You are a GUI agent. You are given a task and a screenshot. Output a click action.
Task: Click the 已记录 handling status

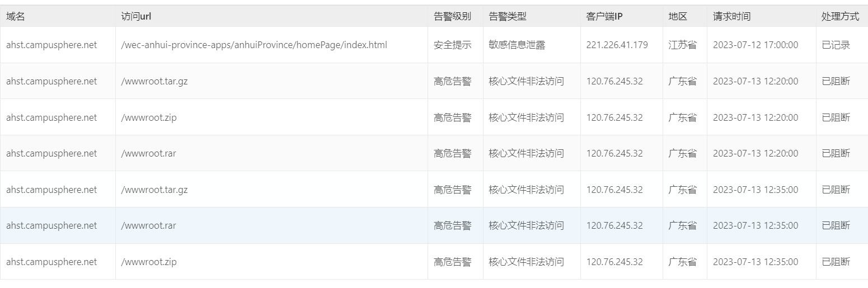(x=836, y=45)
